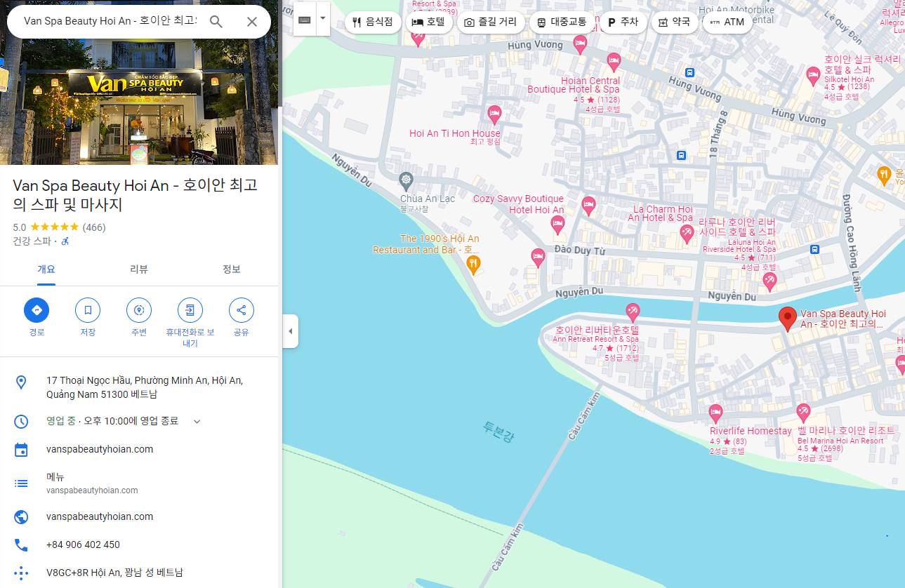Open the (466) reviews count link
Image resolution: width=905 pixels, height=588 pixels.
pos(94,227)
